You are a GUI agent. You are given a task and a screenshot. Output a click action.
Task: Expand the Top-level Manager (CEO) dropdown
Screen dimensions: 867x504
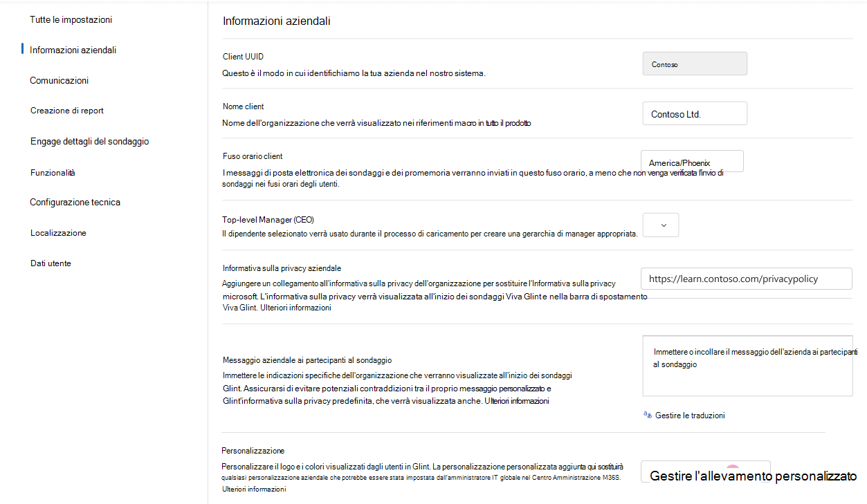click(x=660, y=225)
